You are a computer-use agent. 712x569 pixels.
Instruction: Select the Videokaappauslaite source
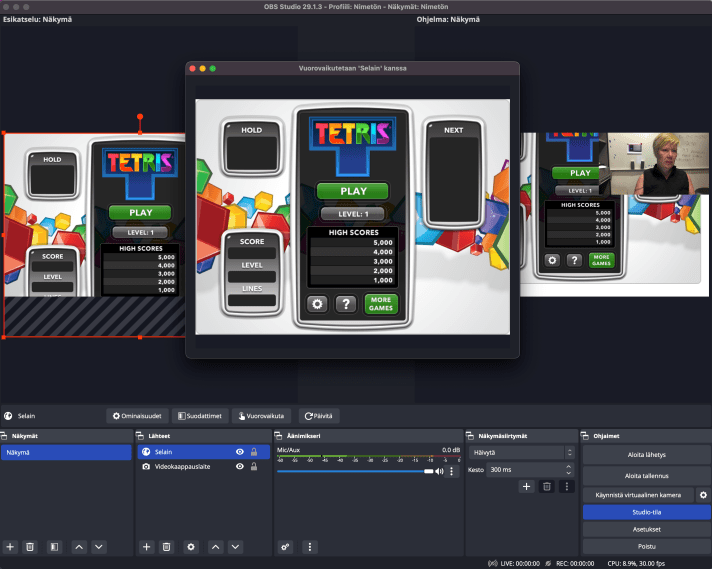pyautogui.click(x=185, y=467)
